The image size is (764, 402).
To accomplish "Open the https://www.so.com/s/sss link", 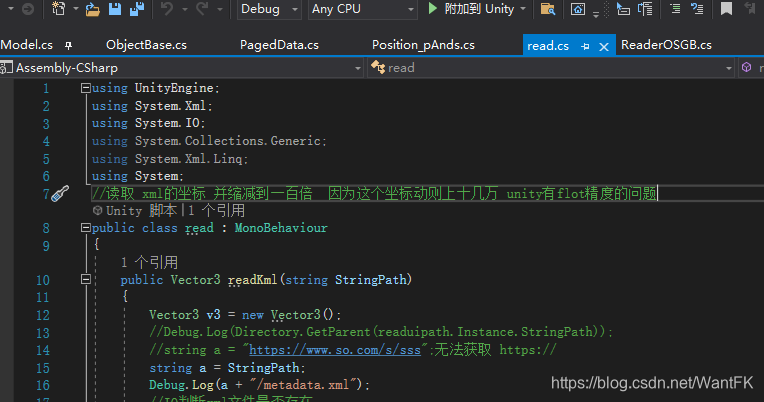I will coord(335,350).
